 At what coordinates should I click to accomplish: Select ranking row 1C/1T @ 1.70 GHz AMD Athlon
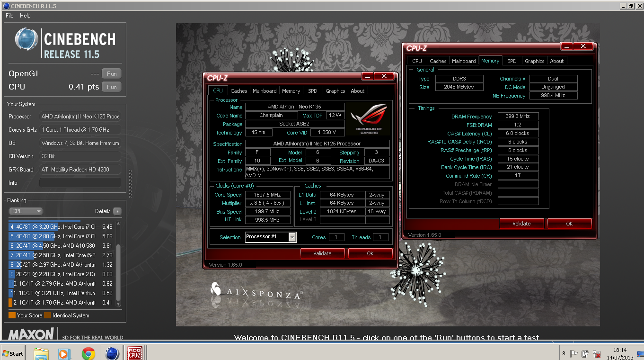point(62,303)
